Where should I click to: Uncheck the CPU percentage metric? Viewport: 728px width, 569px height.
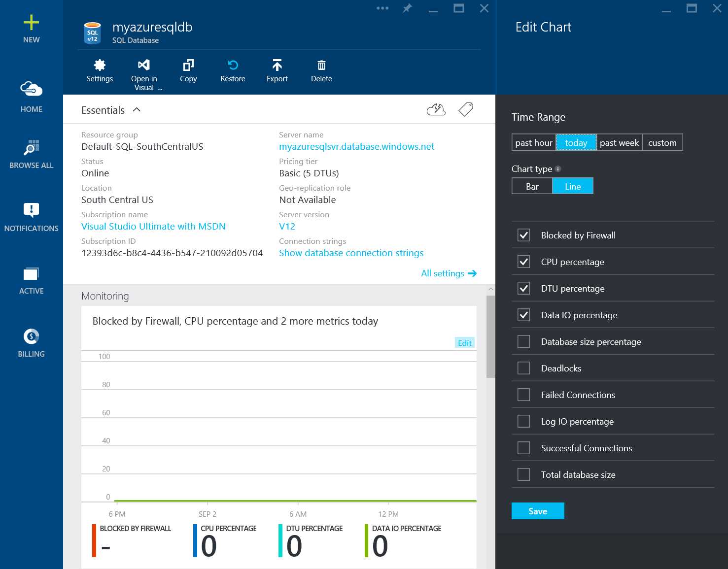click(x=523, y=262)
